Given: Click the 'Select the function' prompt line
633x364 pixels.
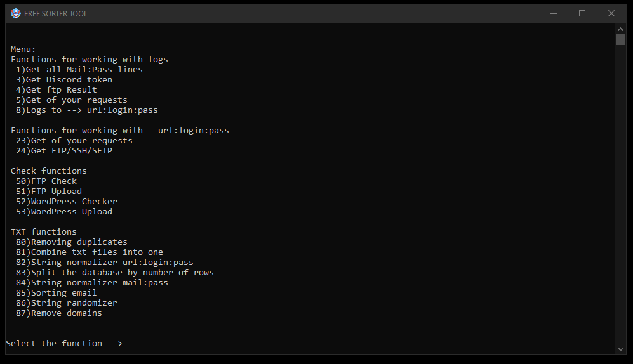Looking at the screenshot, I should click(x=63, y=344).
